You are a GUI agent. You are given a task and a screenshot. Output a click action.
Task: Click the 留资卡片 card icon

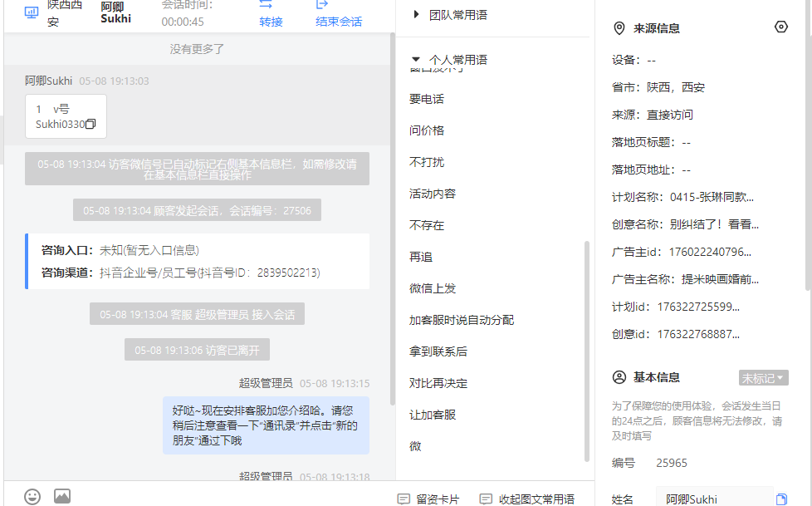(x=404, y=499)
